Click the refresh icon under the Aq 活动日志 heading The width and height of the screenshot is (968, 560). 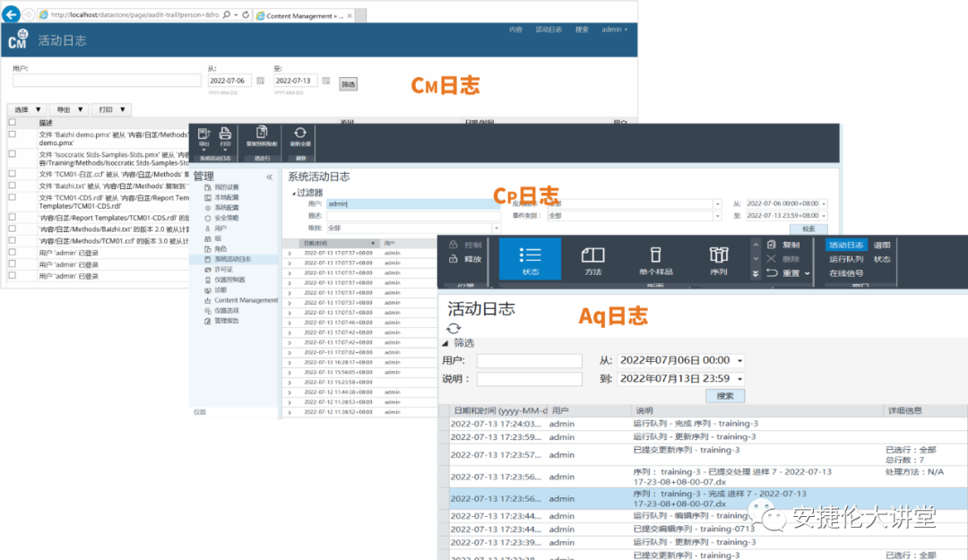(454, 329)
